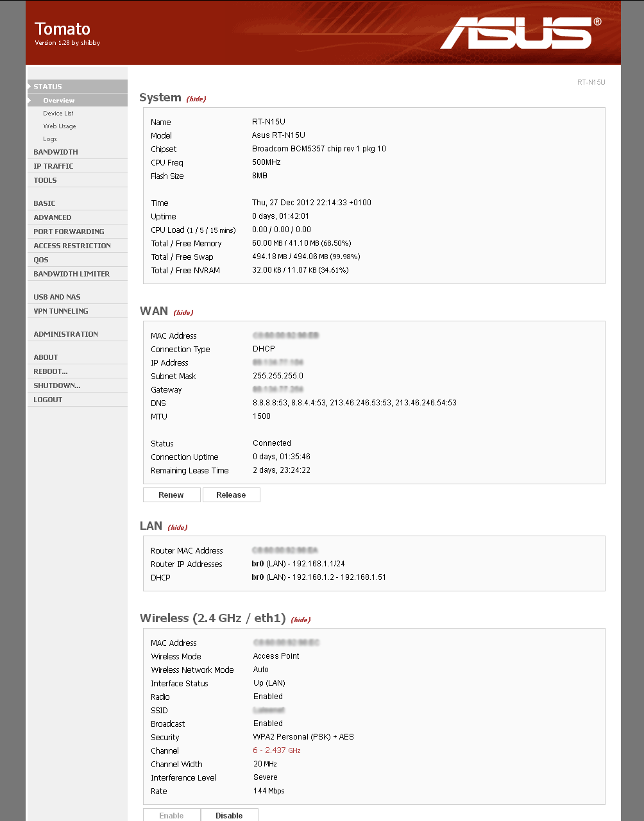This screenshot has width=644, height=821.
Task: Click the MTU value 1500
Action: coord(262,416)
